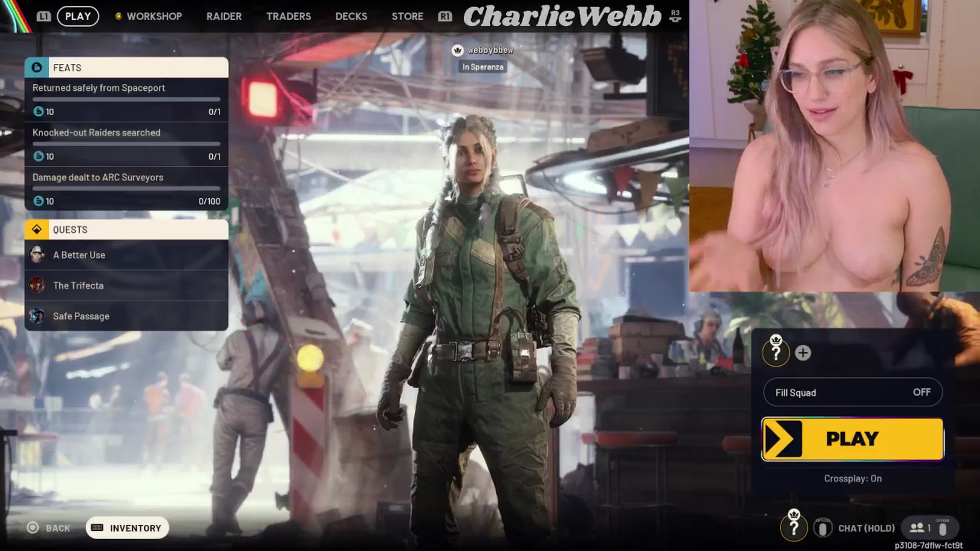980x551 pixels.
Task: Open the party members count icon
Action: [921, 528]
